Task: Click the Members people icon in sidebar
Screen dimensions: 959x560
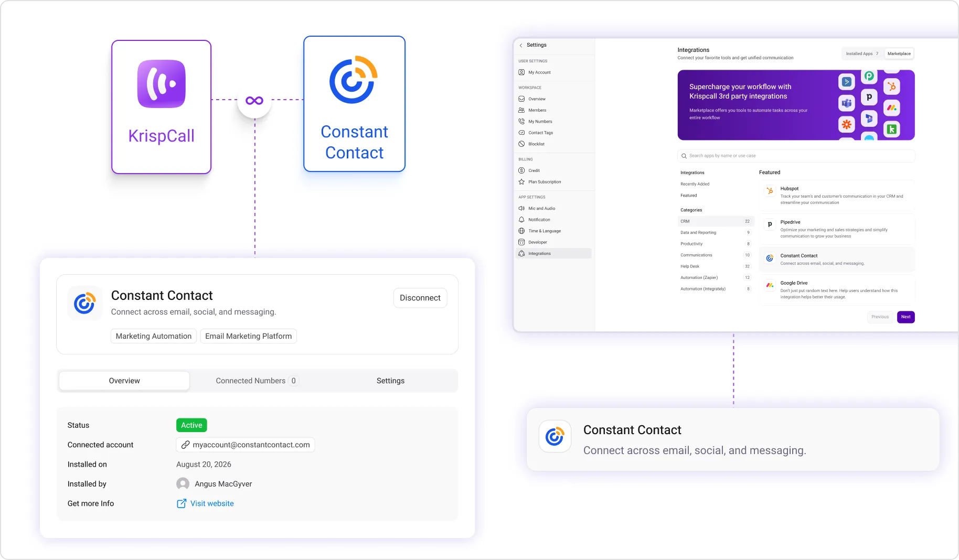Action: [521, 110]
